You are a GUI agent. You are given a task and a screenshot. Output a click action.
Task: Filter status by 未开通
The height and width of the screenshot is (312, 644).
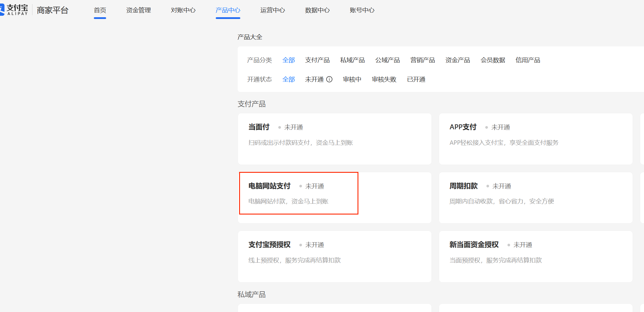315,79
